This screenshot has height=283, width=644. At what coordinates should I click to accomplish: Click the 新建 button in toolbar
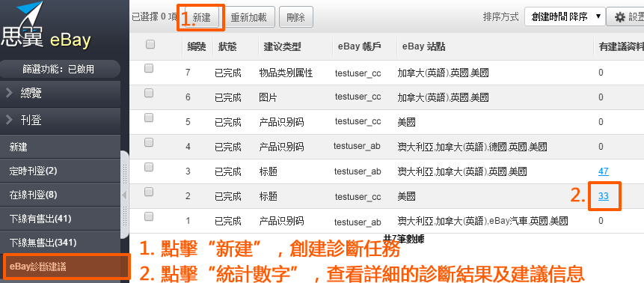coord(202,17)
